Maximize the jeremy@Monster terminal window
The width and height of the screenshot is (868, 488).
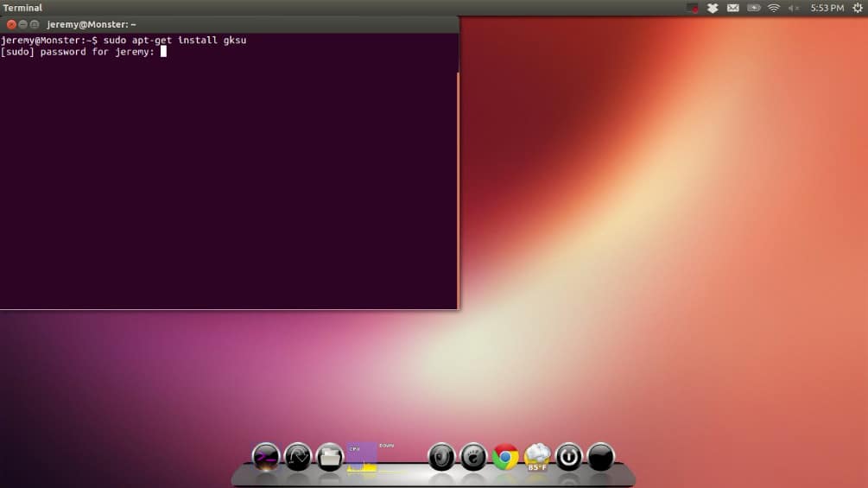[x=35, y=24]
